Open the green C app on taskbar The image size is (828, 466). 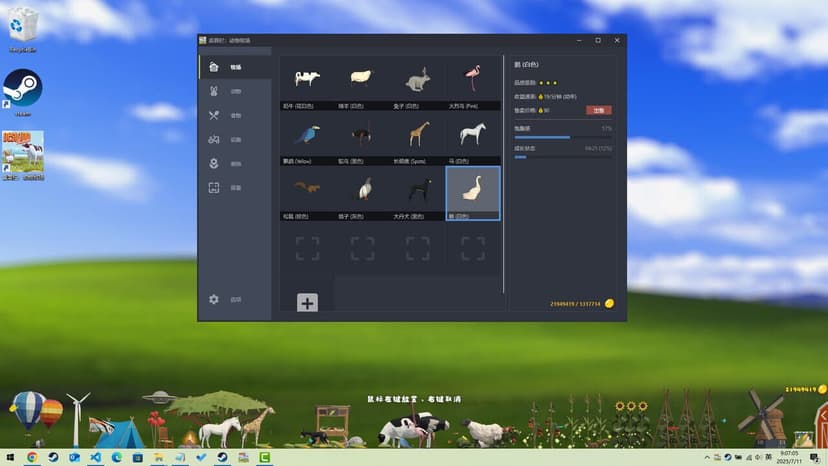[x=265, y=458]
